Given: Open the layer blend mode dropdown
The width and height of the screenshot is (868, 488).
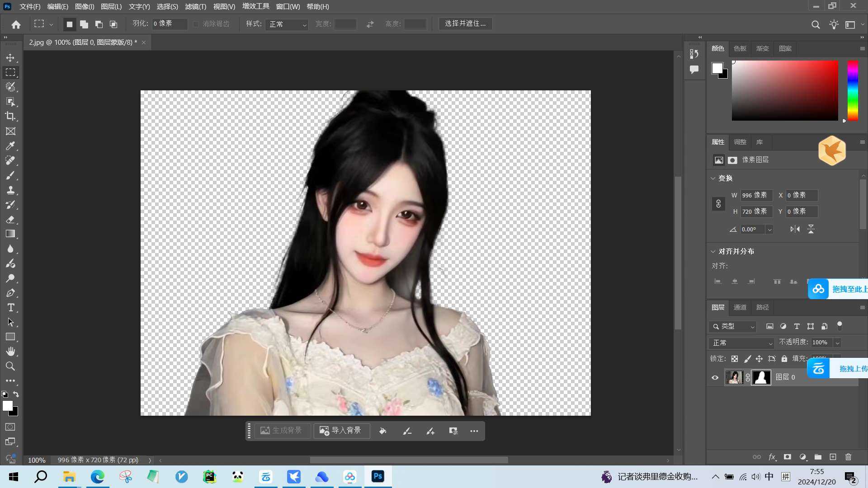Looking at the screenshot, I should coord(742,343).
